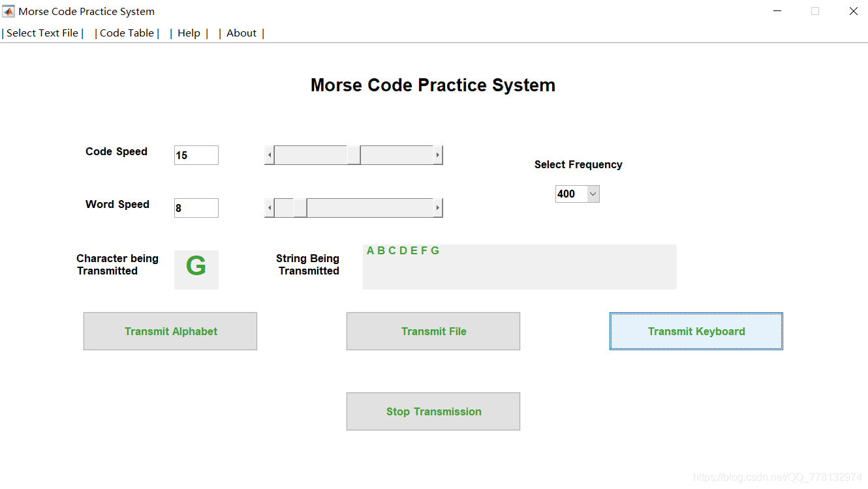Click the Character being Transmitted label
Viewport: 868px width, 489px height.
117,265
